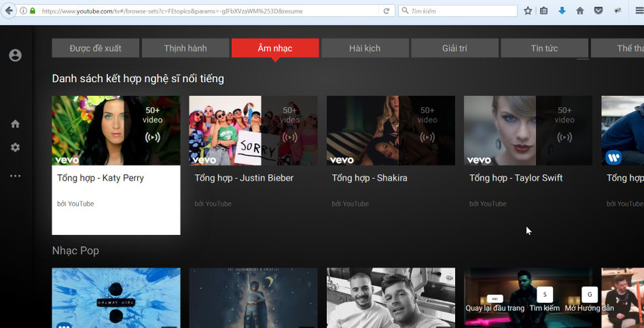Select the Âm nhạc tab

tap(275, 48)
